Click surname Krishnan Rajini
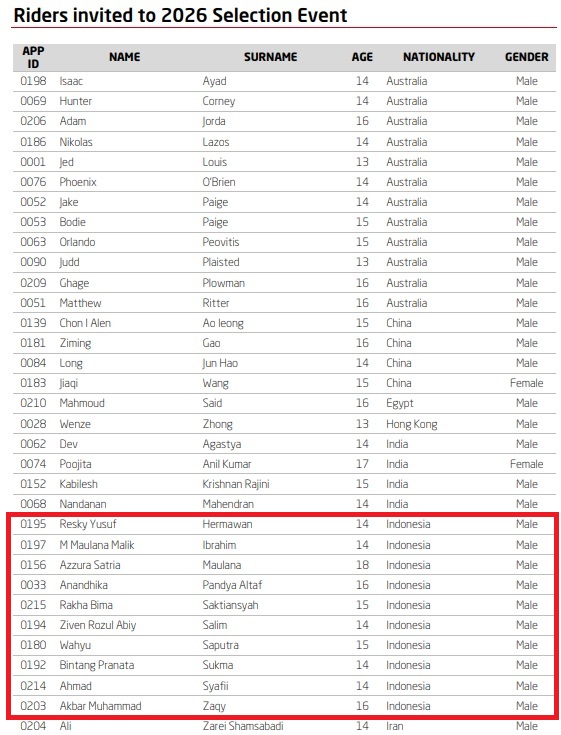Screen dimensions: 561x735 point(236,484)
